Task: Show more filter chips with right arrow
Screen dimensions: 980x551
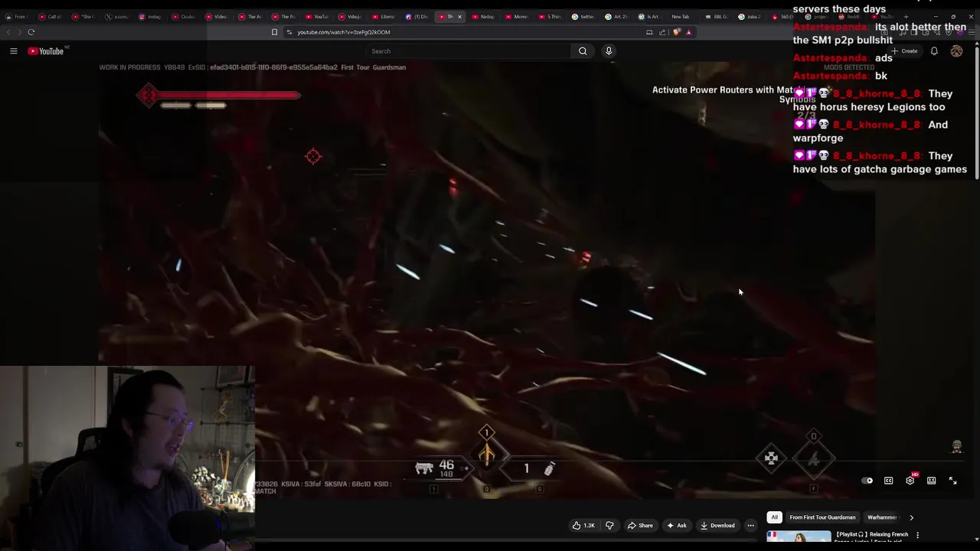Action: pos(911,517)
